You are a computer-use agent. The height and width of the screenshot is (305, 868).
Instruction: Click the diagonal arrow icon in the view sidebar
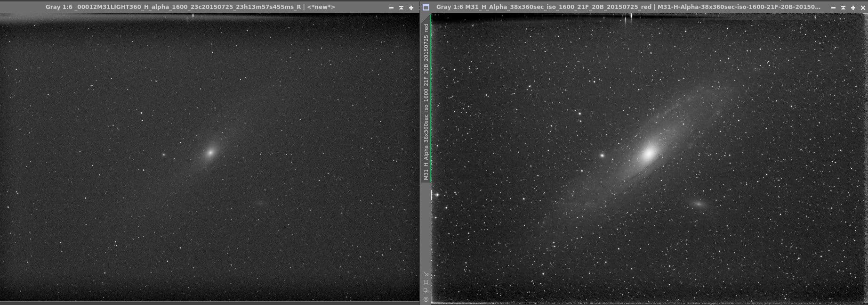tap(426, 274)
